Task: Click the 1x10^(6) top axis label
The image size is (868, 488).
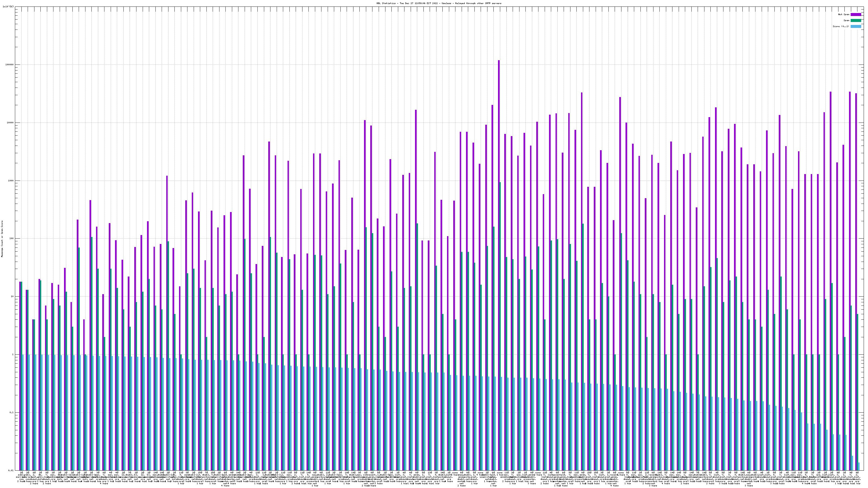Action: click(8, 7)
